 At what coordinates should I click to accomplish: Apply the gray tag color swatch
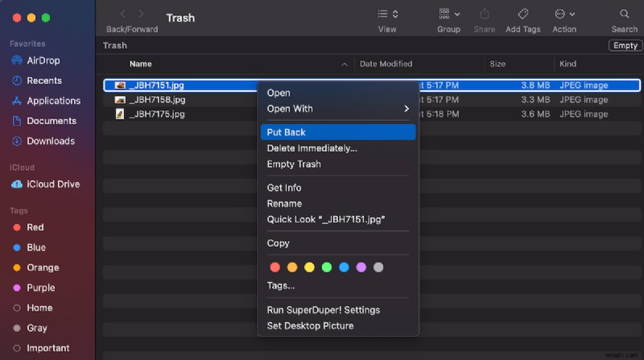click(378, 267)
